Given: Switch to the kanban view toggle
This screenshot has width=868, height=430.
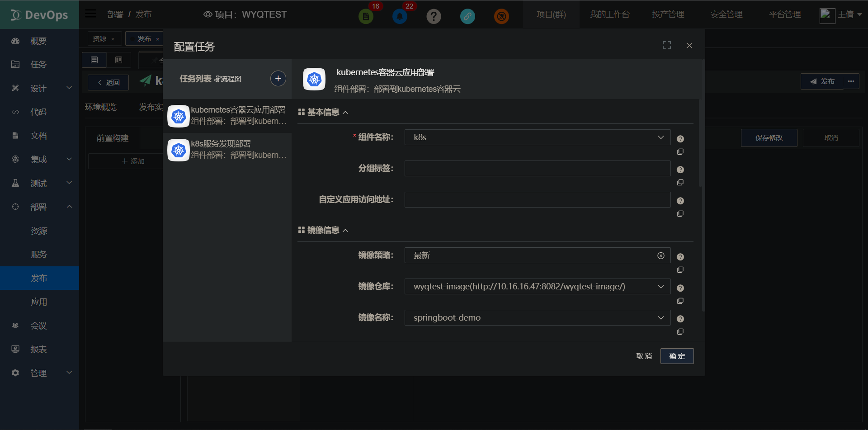Looking at the screenshot, I should tap(118, 60).
